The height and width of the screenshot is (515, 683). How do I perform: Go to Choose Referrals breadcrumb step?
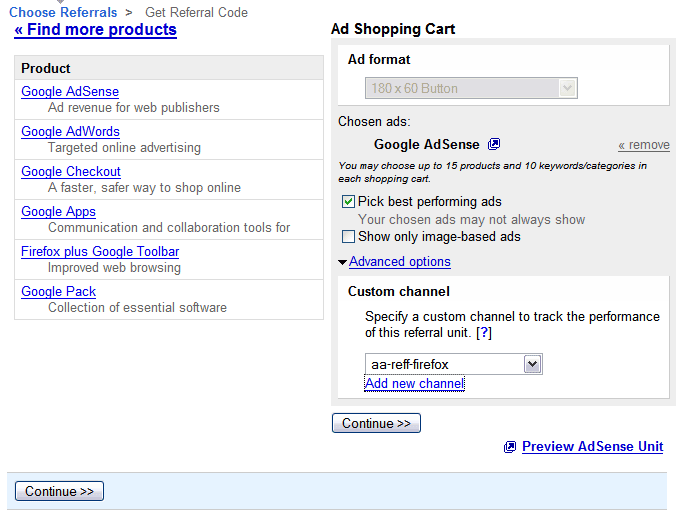click(63, 12)
